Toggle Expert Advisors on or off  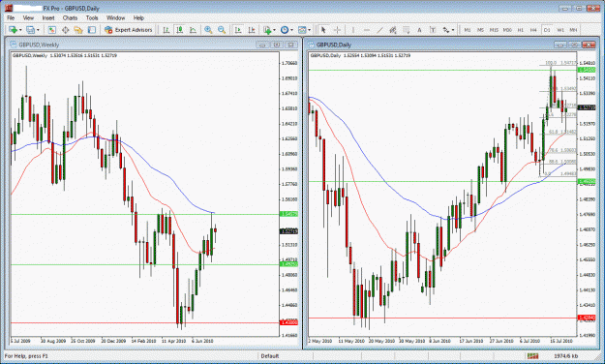point(129,30)
